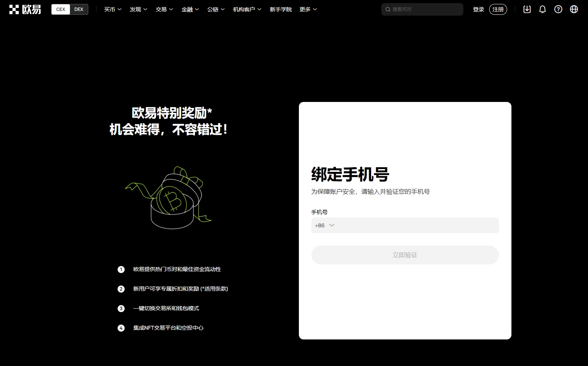
Task: Click the search magnifier icon in search bar
Action: click(388, 9)
